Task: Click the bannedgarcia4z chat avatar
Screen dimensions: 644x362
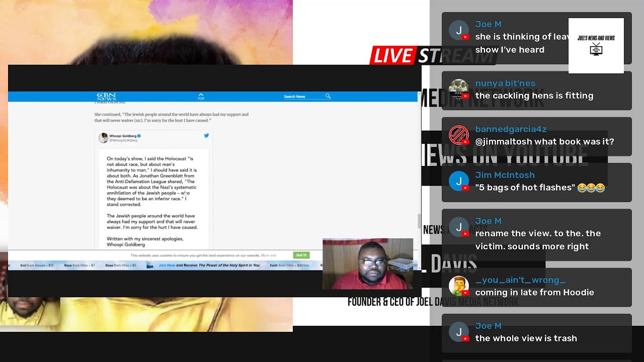Action: tap(459, 135)
